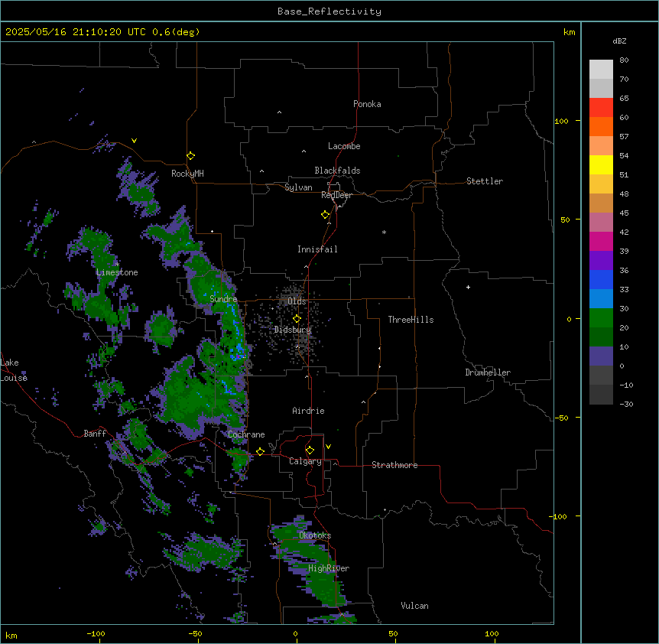Screen dimensions: 659x644
Task: Click the 50 tick on horizontal axis
Action: 393,633
